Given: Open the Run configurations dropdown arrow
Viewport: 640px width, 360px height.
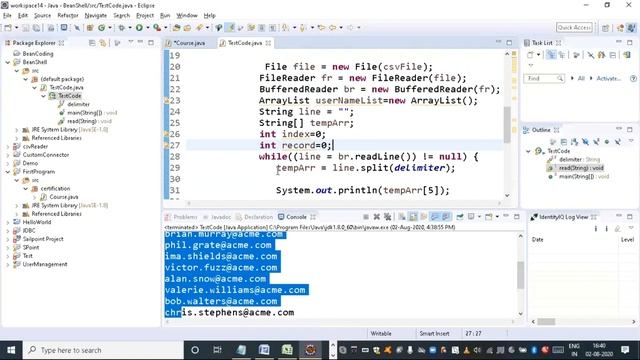Looking at the screenshot, I should [x=148, y=28].
